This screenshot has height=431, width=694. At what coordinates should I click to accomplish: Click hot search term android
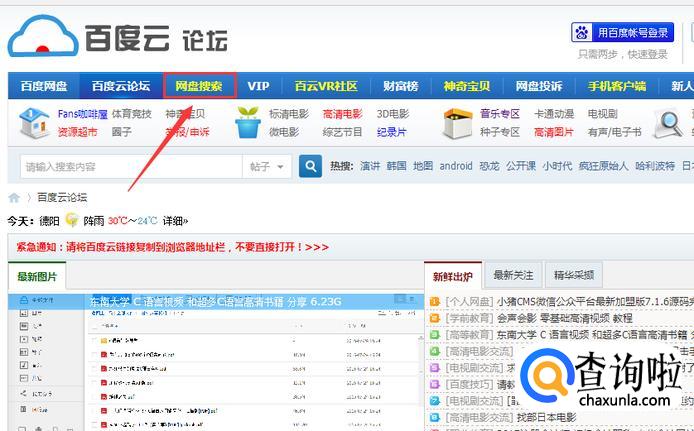click(456, 166)
